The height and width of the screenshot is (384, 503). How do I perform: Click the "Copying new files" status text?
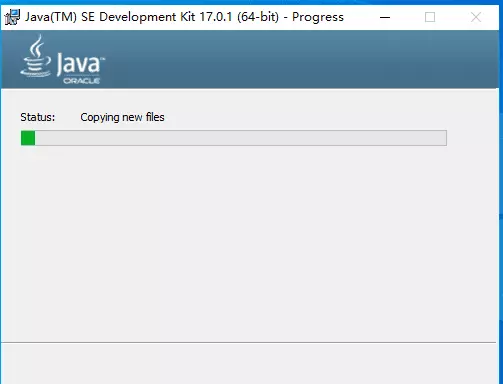(x=122, y=117)
